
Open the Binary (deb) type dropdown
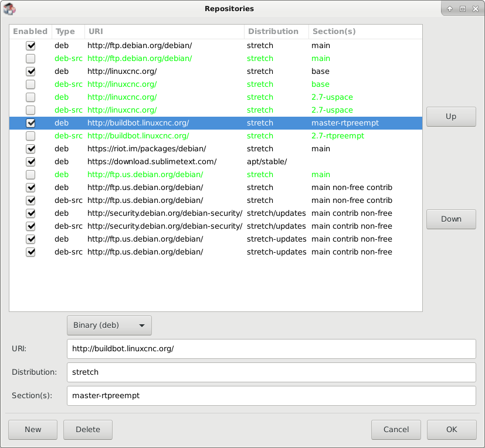109,325
